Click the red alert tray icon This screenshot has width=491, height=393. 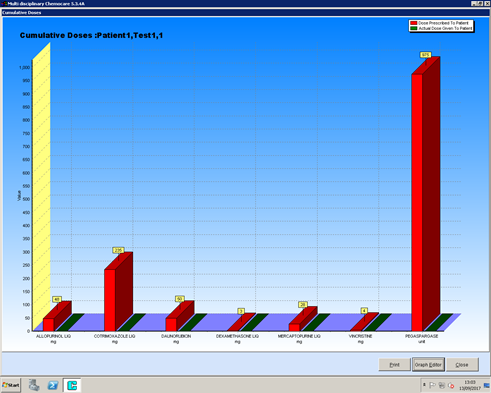(451, 386)
